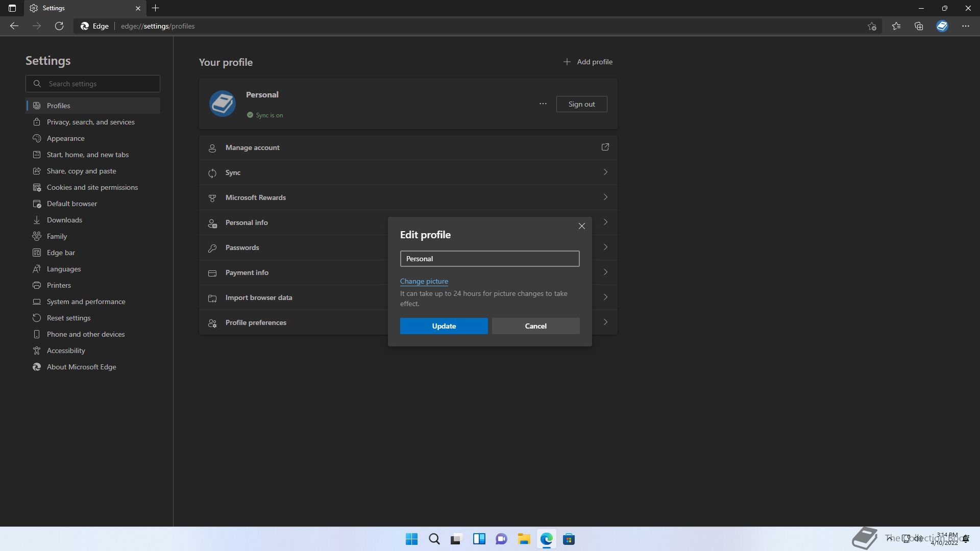Open the profile more options ellipsis
980x551 pixels.
click(543, 104)
